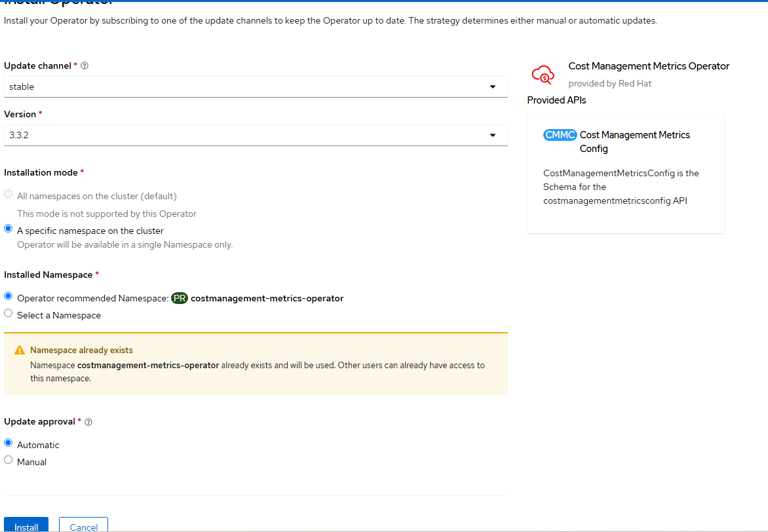Click the Cost Management Metrics Operator title
Image resolution: width=768 pixels, height=532 pixels.
coord(649,66)
